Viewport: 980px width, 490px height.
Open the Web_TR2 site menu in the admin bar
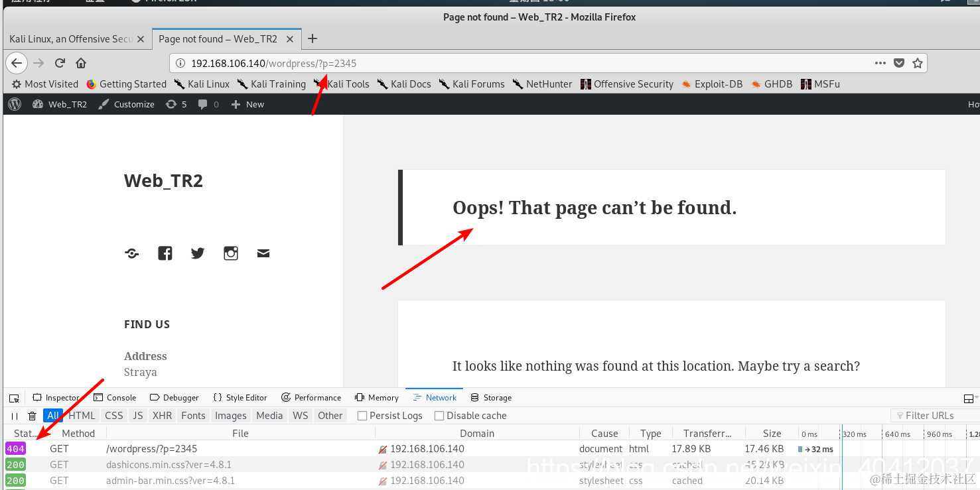(x=60, y=104)
